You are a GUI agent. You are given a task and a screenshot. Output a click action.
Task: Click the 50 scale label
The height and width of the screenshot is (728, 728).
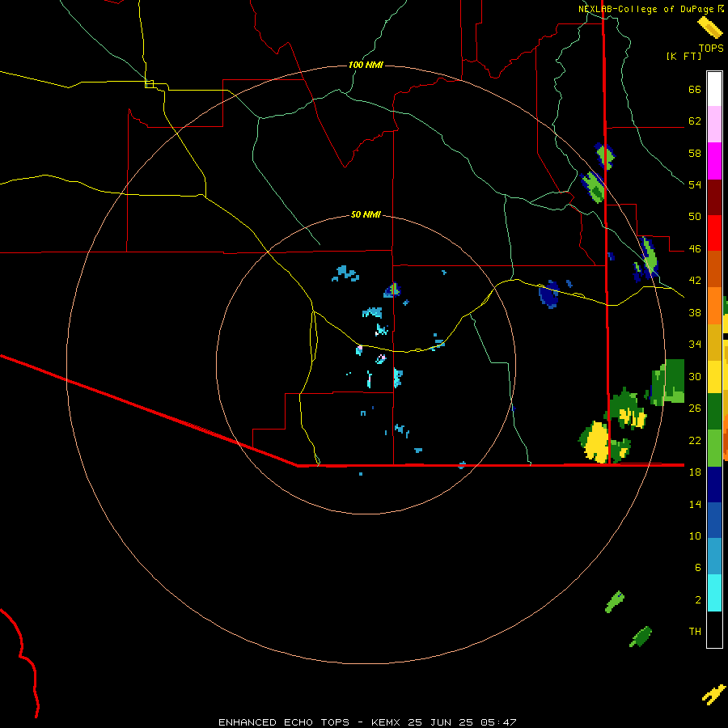coord(695,217)
